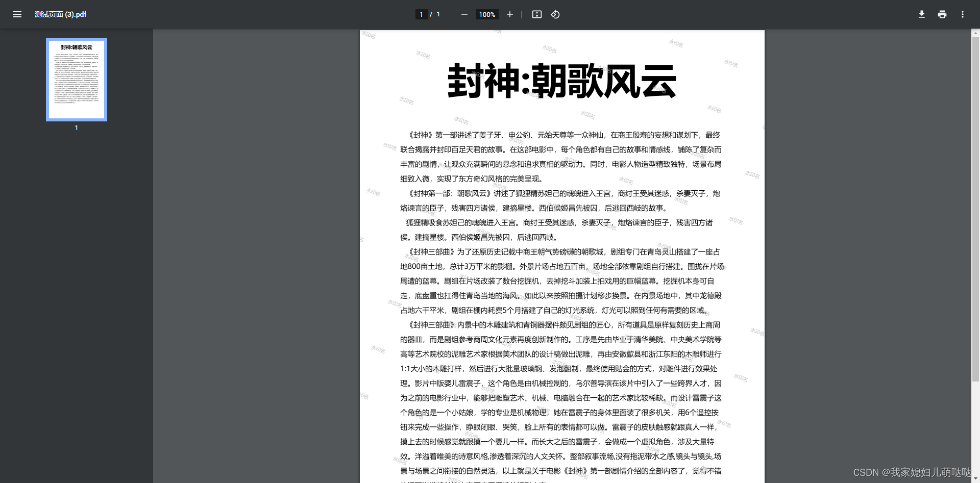This screenshot has width=980, height=483.
Task: Click the vertical scrollbar thumb
Action: click(975, 209)
